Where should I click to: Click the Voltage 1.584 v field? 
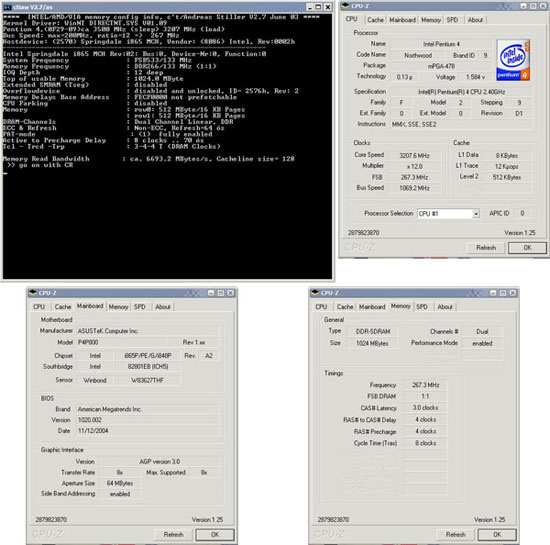[476, 77]
